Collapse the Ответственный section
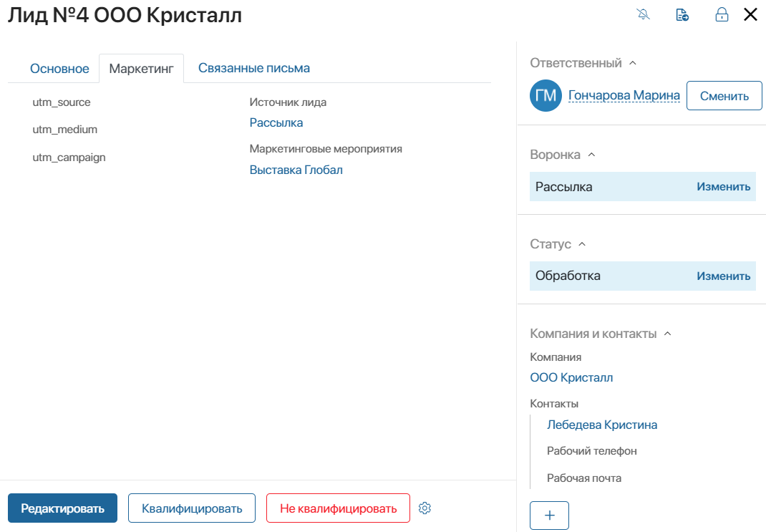Viewport: 766px width, 532px height. (633, 63)
